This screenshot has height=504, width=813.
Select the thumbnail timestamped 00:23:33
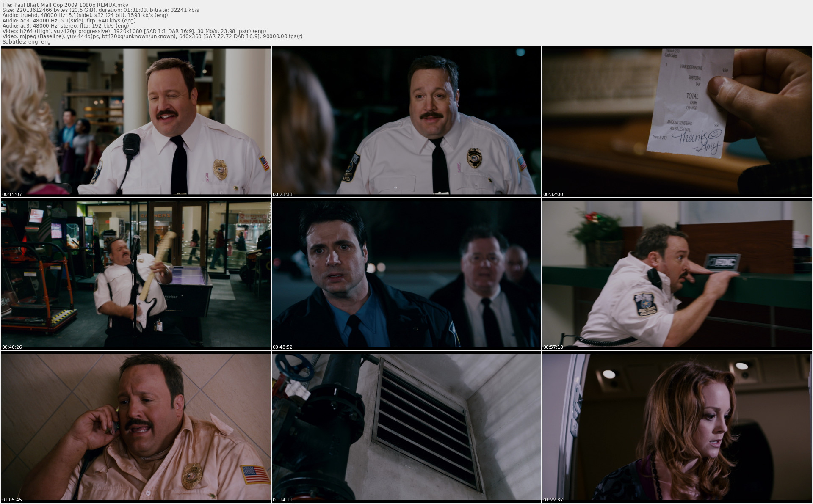point(406,121)
